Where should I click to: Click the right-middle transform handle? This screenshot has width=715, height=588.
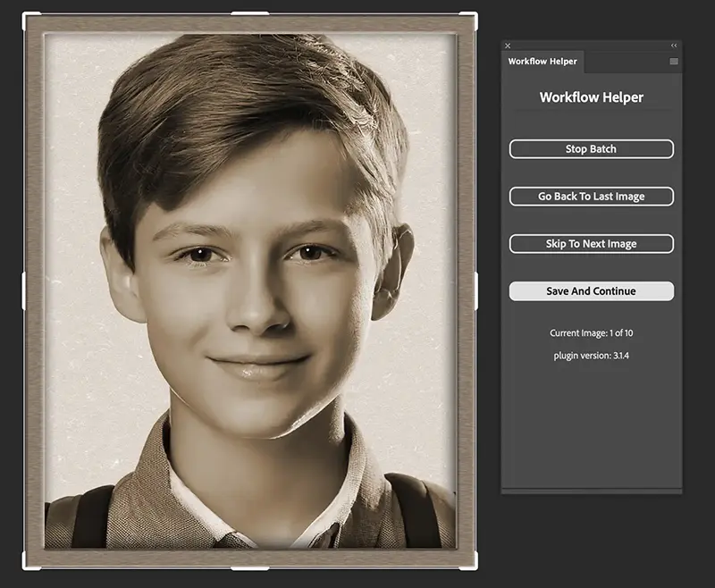coord(476,291)
